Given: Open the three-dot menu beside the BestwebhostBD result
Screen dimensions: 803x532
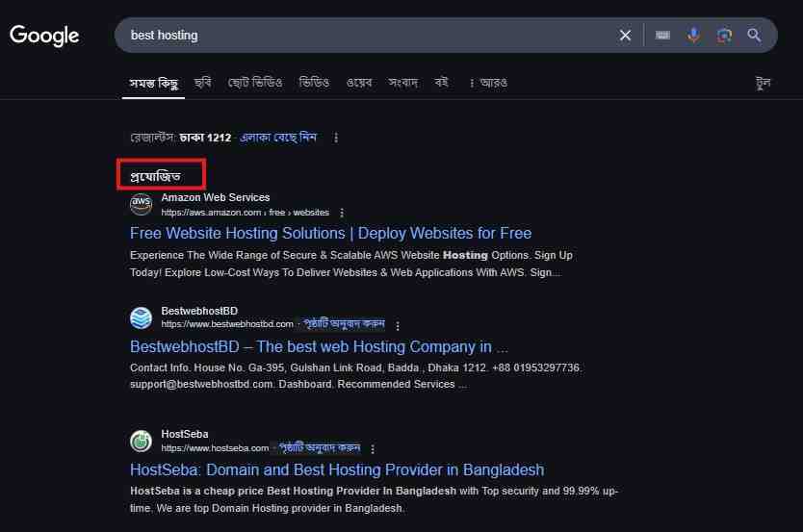Looking at the screenshot, I should point(398,325).
